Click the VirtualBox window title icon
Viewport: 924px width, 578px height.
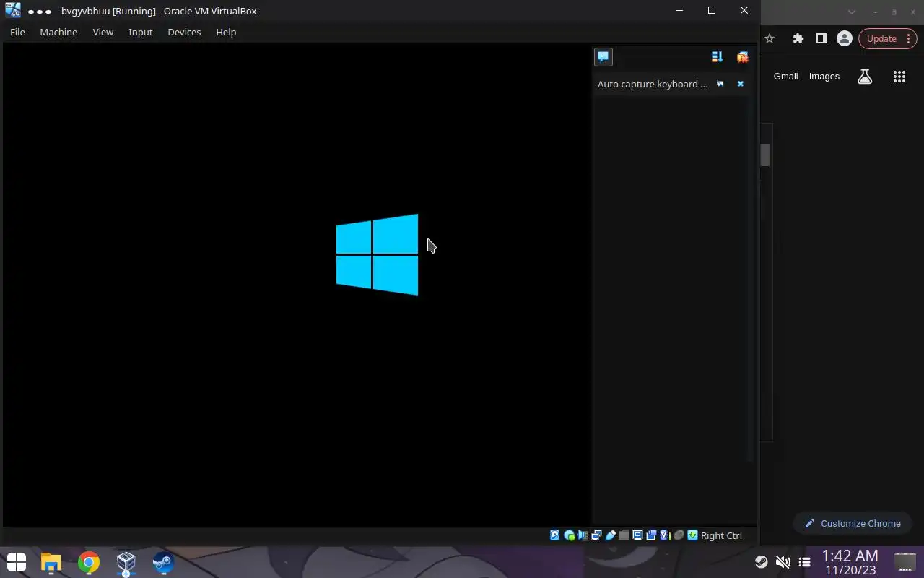point(13,10)
